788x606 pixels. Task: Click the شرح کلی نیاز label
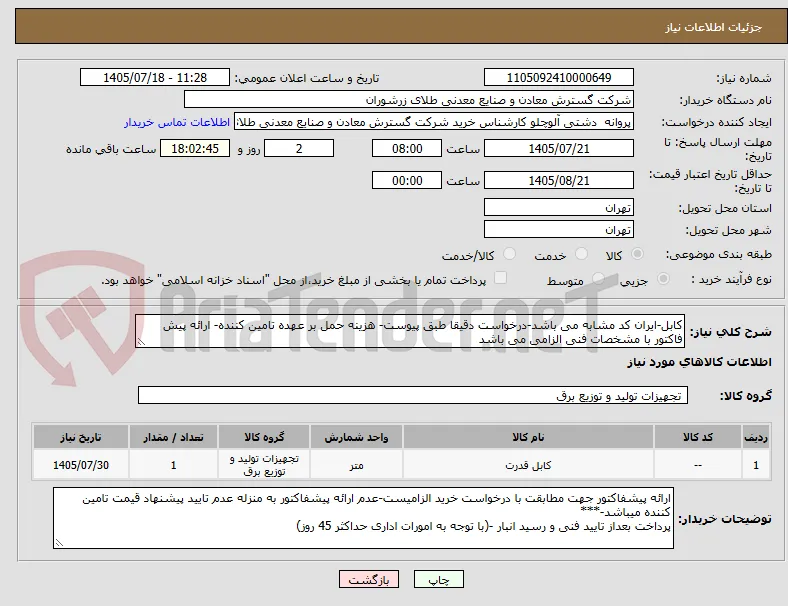pyautogui.click(x=731, y=332)
